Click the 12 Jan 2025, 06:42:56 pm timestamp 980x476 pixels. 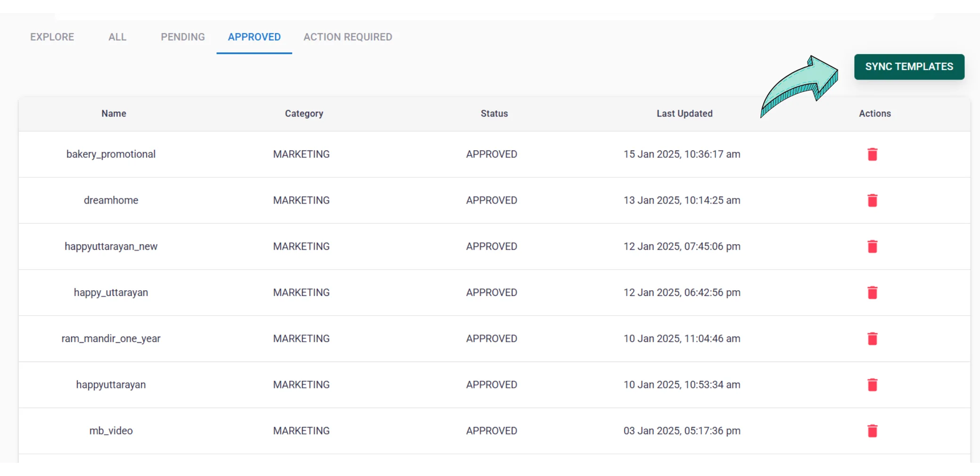pos(682,293)
